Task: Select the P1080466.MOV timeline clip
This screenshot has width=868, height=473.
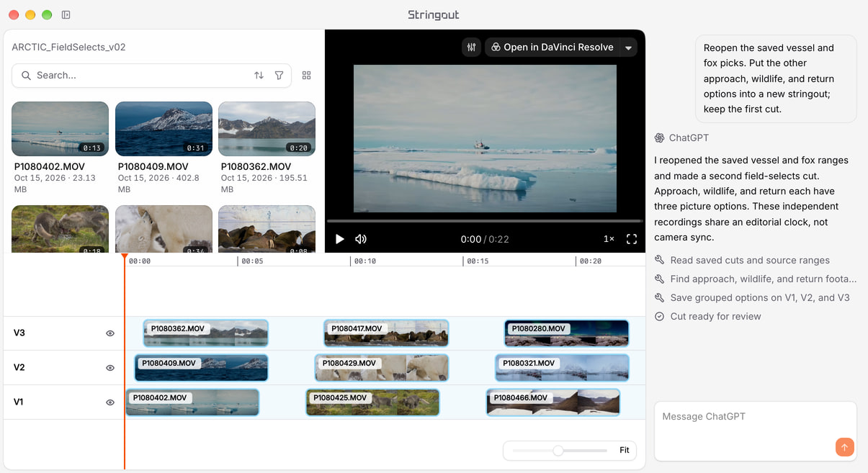Action: click(x=553, y=402)
